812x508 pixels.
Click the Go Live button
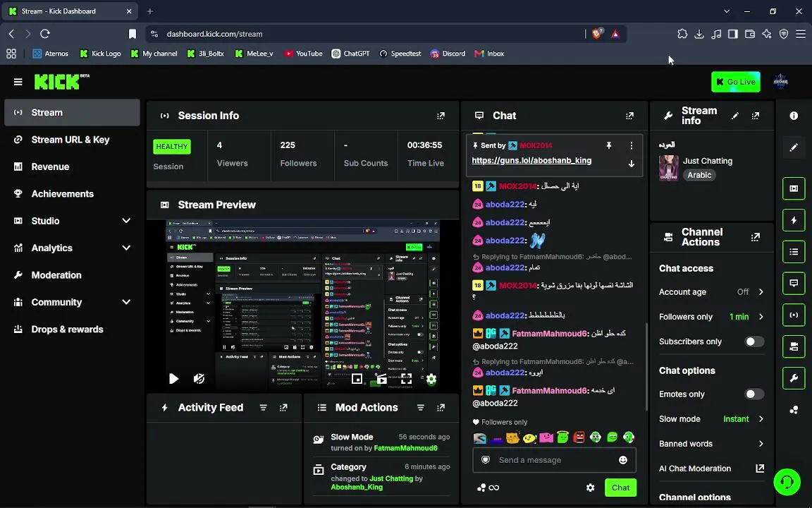coord(736,82)
